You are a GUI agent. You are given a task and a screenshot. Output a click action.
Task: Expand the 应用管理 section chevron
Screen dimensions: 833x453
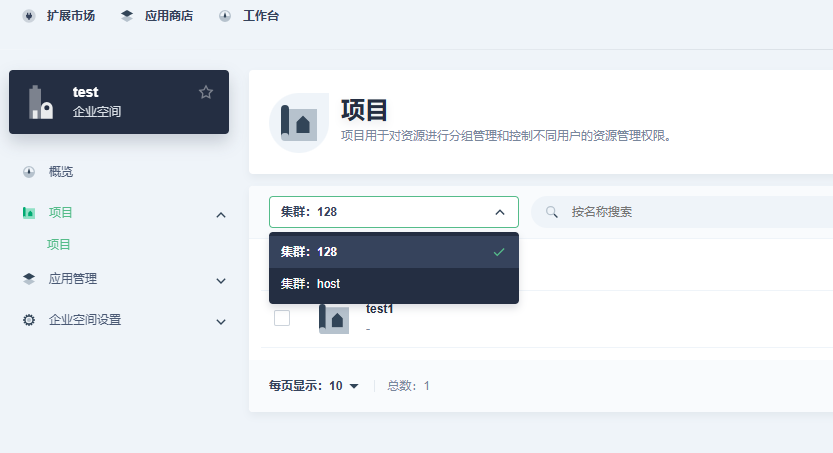coord(221,281)
